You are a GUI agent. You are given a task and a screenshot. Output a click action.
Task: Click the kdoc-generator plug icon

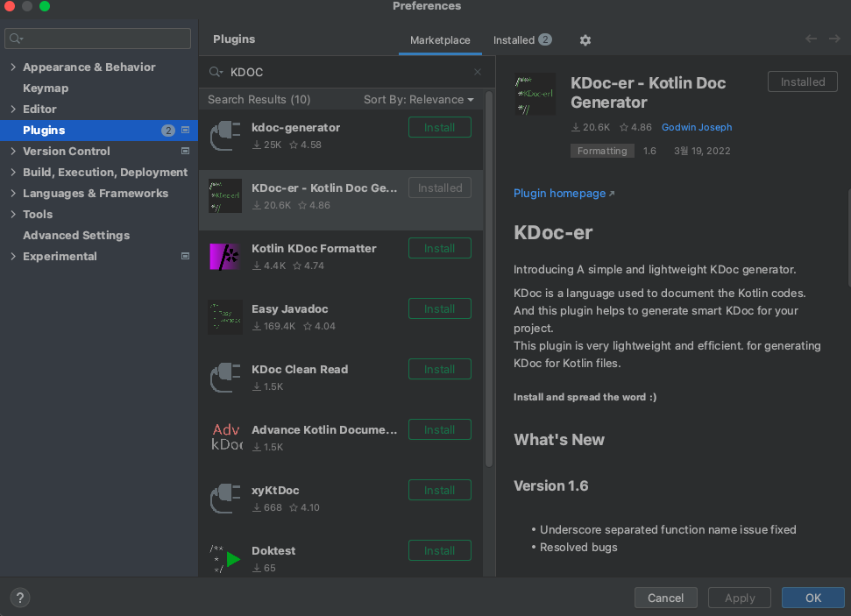pyautogui.click(x=225, y=136)
